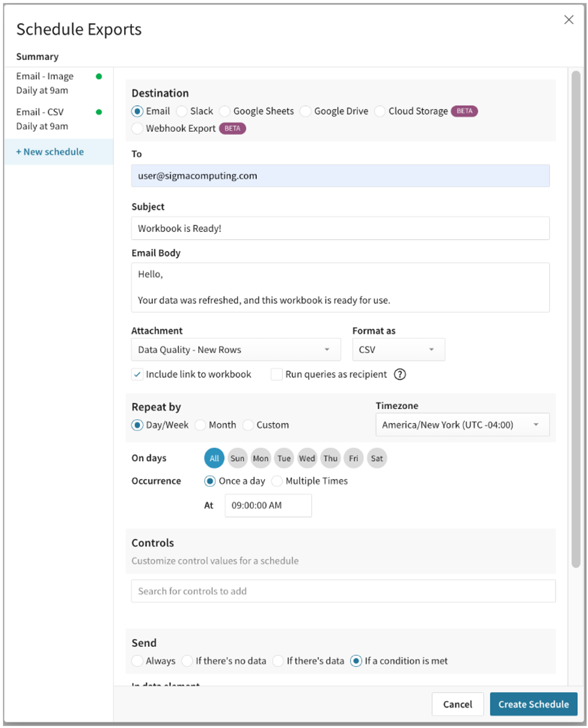Click the To email field
This screenshot has height=728, width=588.
click(x=340, y=176)
